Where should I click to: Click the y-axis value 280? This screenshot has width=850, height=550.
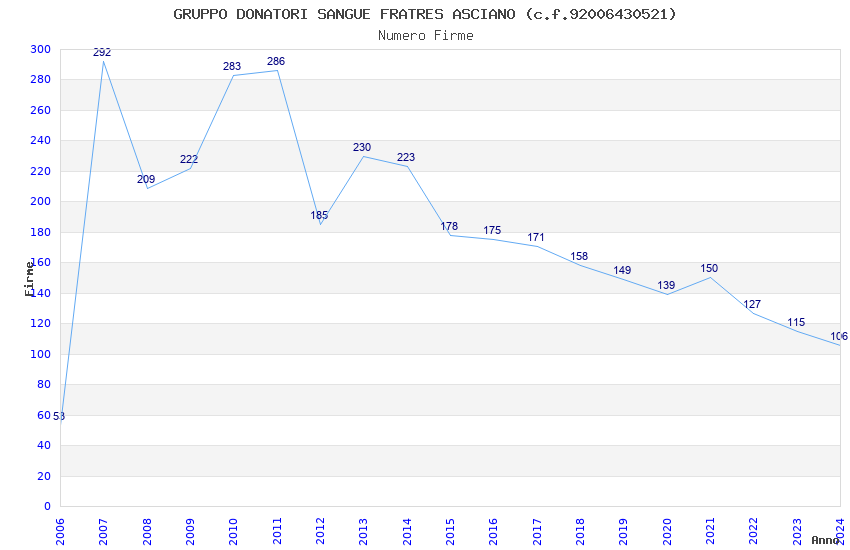click(x=41, y=80)
